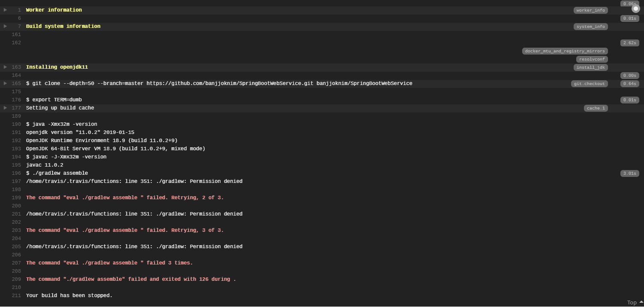Select line number 197
Screen dimensions: 644x307
16,181
